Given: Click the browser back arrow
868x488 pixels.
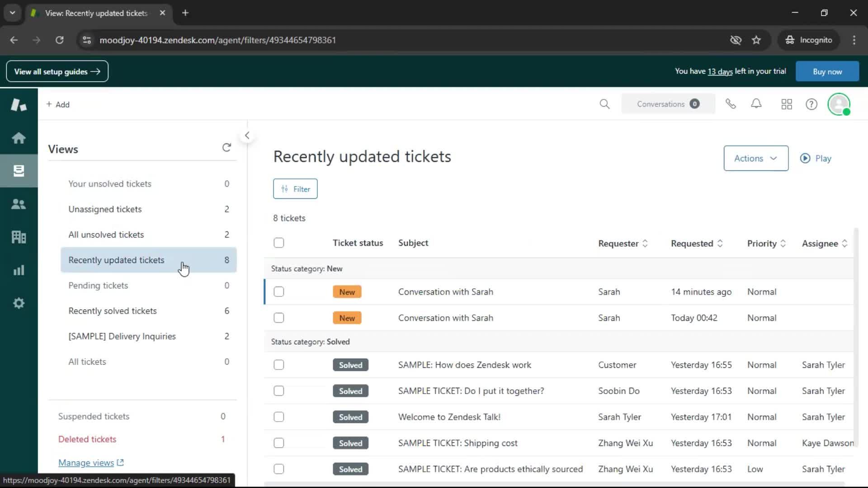Looking at the screenshot, I should click(14, 40).
